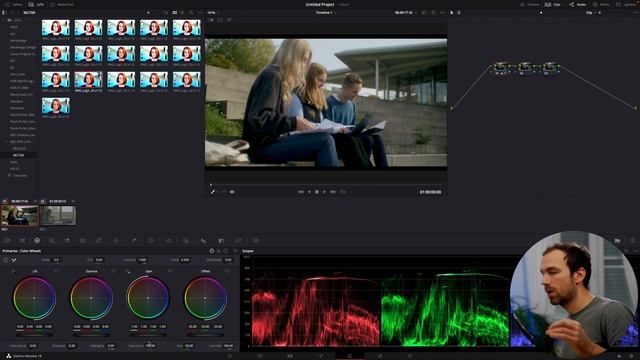Open the Key palette
The width and height of the screenshot is (640, 360).
click(221, 241)
